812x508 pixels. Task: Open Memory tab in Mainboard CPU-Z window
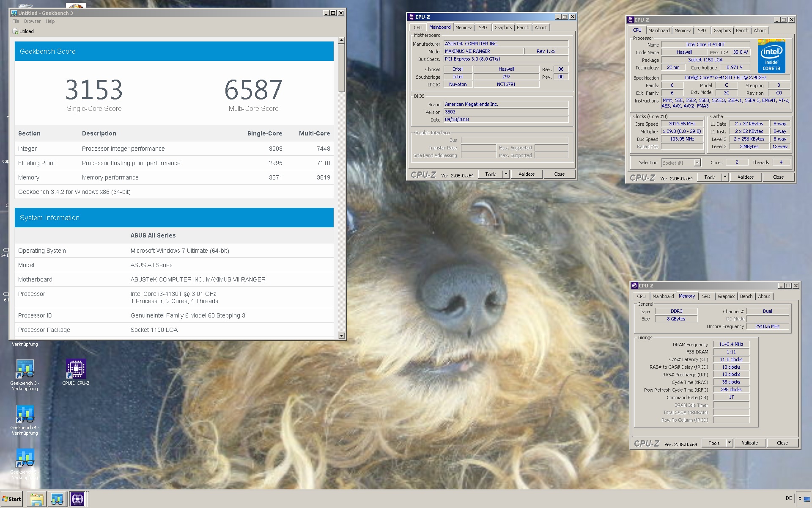point(464,28)
